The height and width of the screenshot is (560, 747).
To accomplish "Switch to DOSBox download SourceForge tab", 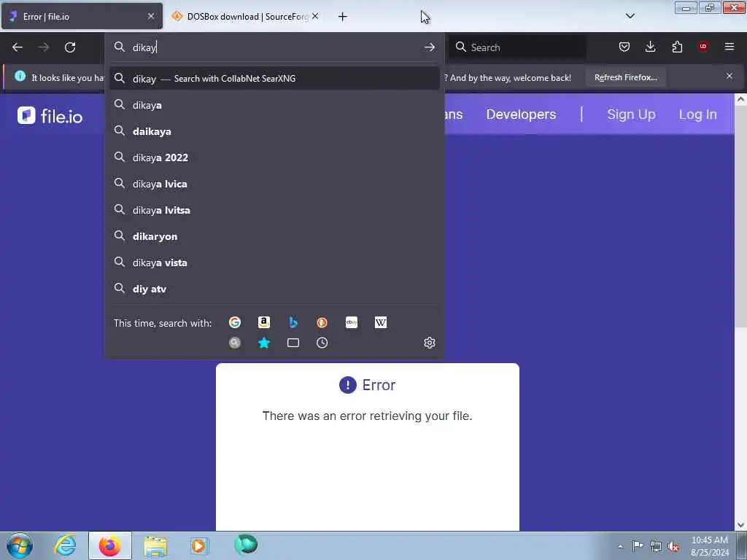I will tap(247, 17).
